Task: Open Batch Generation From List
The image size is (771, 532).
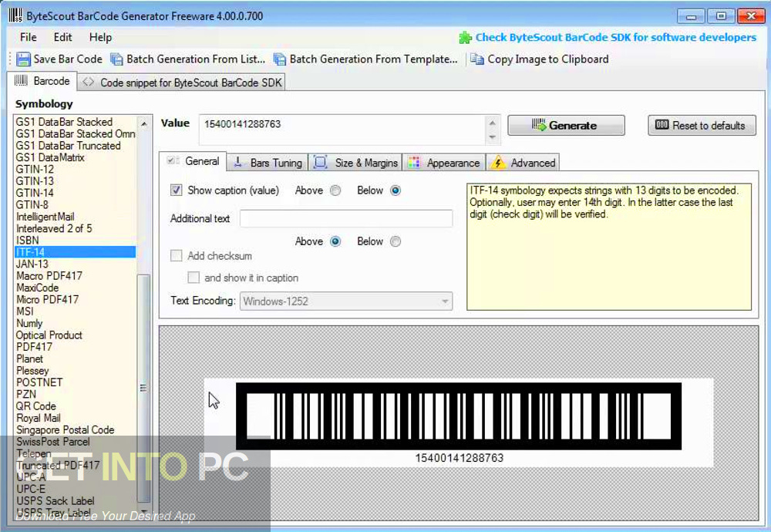Action: pos(117,59)
